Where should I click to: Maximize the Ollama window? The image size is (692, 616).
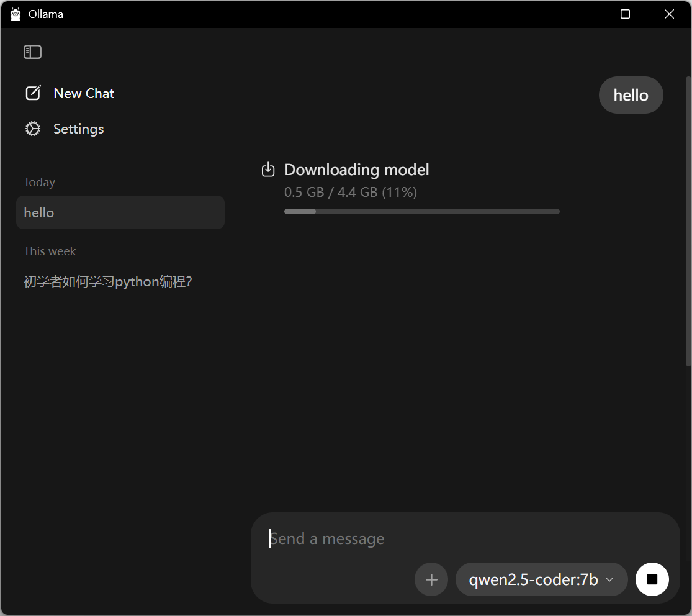click(x=625, y=14)
